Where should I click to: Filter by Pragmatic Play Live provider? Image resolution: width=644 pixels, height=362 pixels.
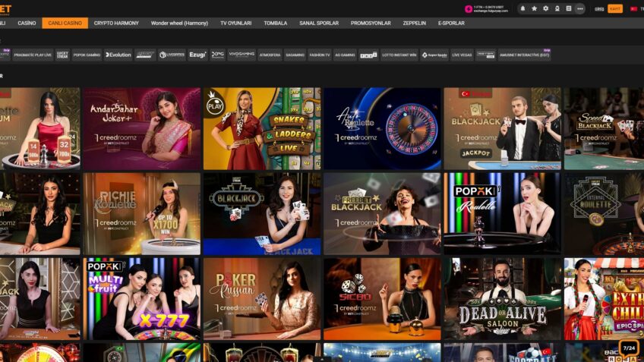coord(33,55)
